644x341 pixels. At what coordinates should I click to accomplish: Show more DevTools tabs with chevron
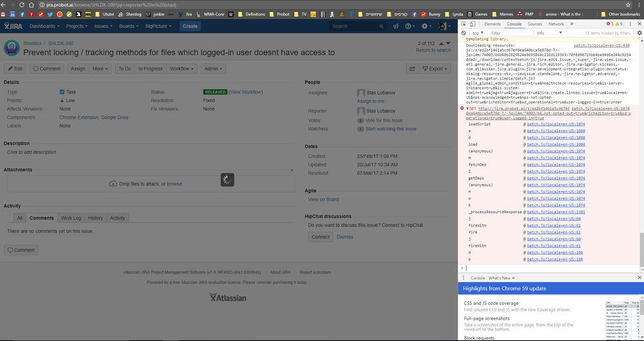coord(572,24)
